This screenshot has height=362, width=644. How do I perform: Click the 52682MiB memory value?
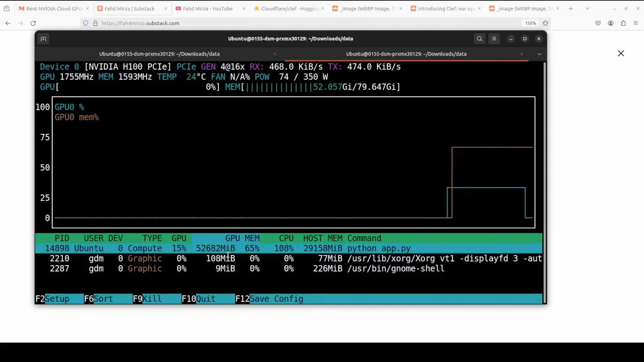point(215,249)
